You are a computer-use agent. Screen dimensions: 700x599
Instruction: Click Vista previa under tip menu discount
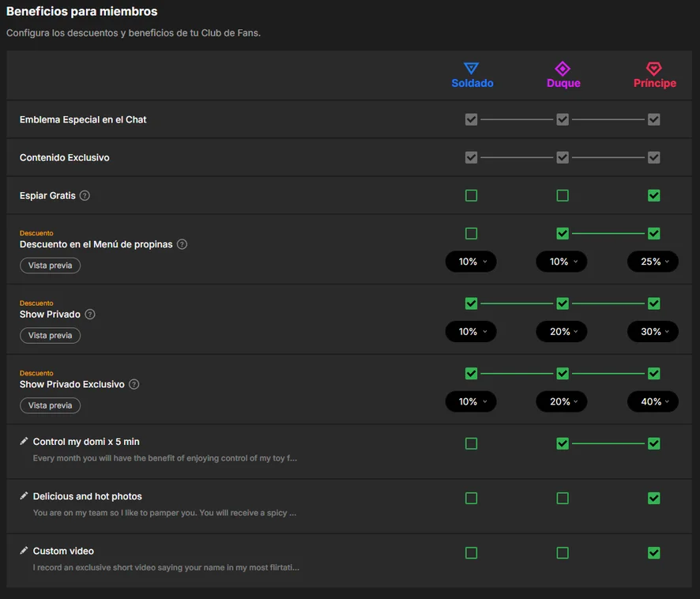(x=50, y=266)
